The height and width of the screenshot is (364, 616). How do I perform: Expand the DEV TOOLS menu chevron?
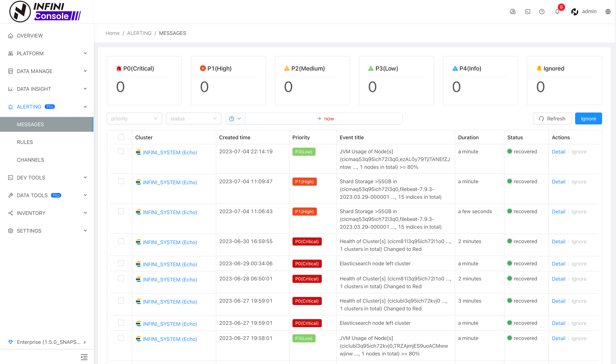coord(85,177)
